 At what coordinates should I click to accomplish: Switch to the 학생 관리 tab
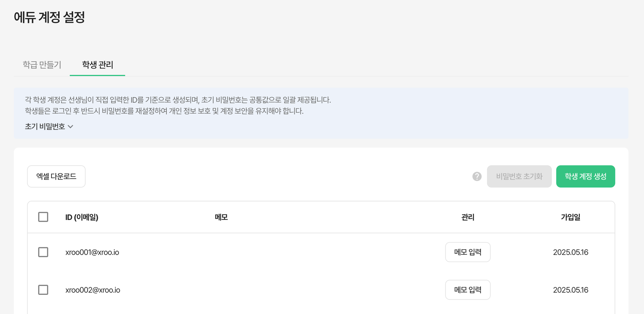click(x=97, y=65)
